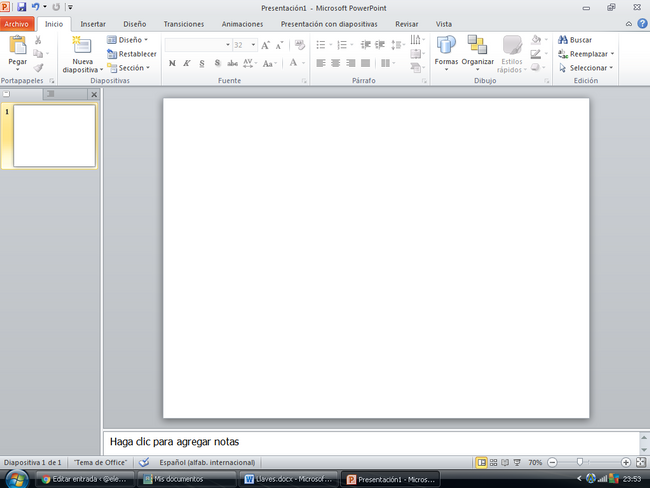The image size is (650, 488).
Task: Toggle text shadow S
Action: 217,63
